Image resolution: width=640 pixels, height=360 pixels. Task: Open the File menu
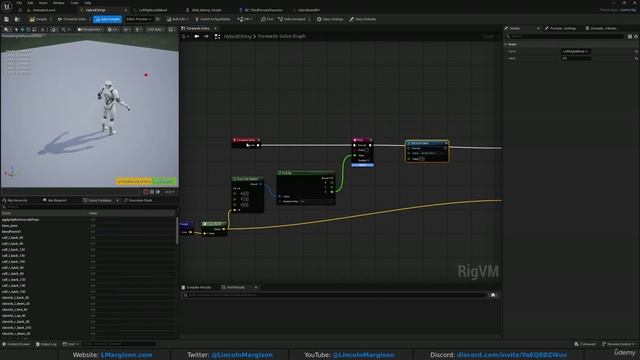(19, 3)
